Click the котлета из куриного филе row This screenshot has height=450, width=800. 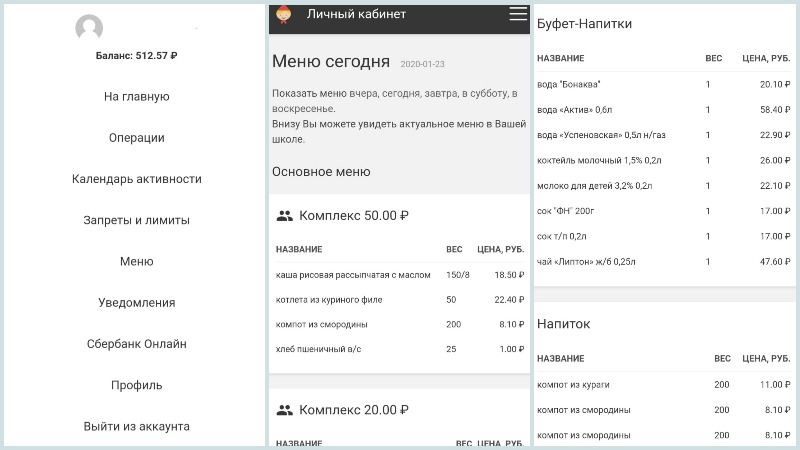399,300
